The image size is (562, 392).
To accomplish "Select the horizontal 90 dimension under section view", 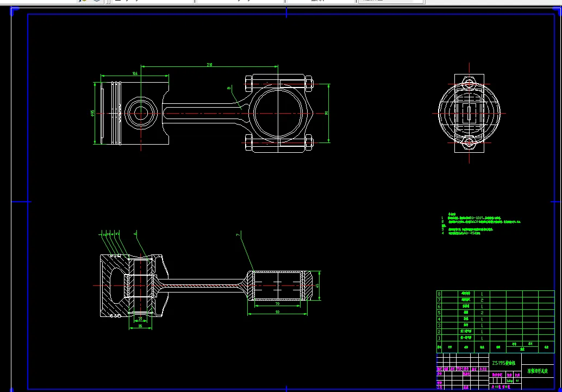I will [x=277, y=312].
